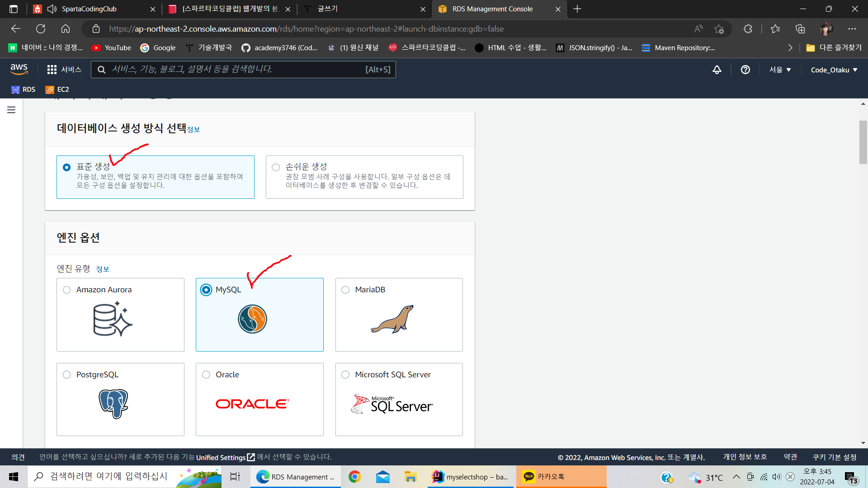Add this page to favorites
This screenshot has height=488, width=868.
[719, 29]
